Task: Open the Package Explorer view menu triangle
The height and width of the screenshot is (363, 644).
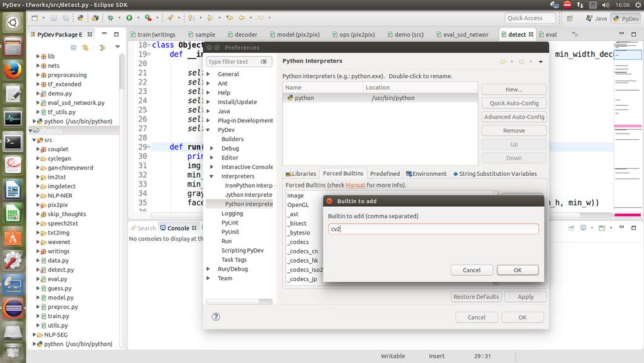Action: [118, 47]
